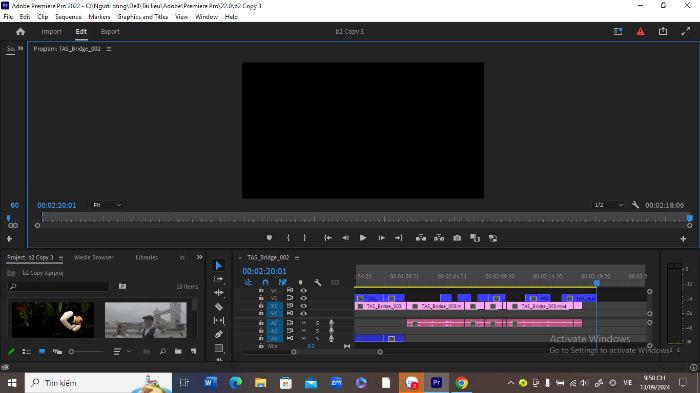
Task: Select the Rectangle tool
Action: coord(219,348)
